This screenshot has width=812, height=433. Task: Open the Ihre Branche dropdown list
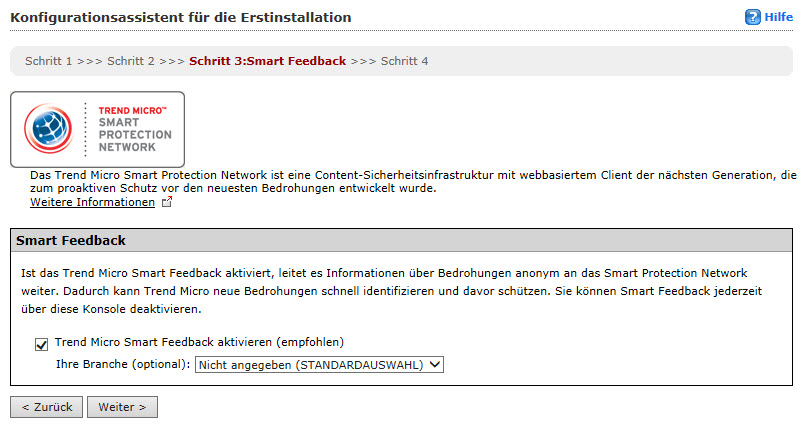coord(318,365)
